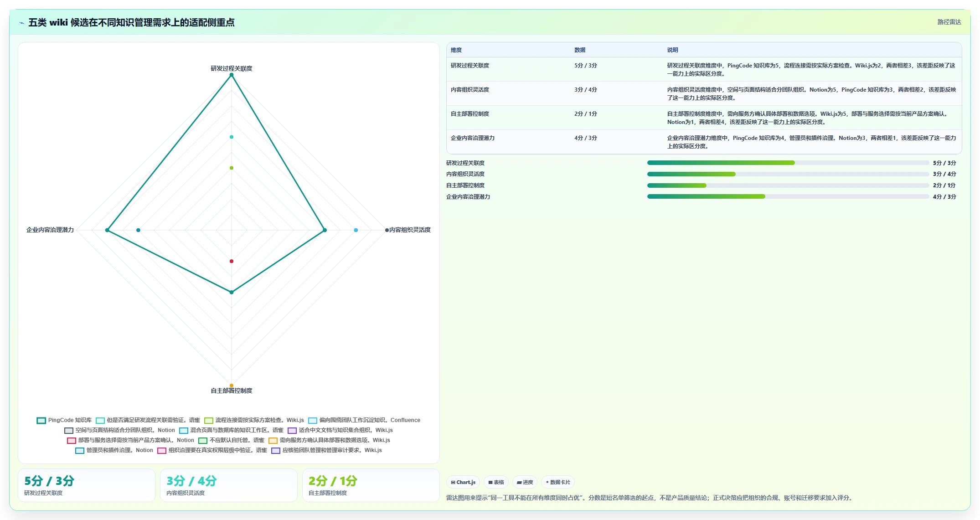Toggle legend item 不应默认自托管

232,440
